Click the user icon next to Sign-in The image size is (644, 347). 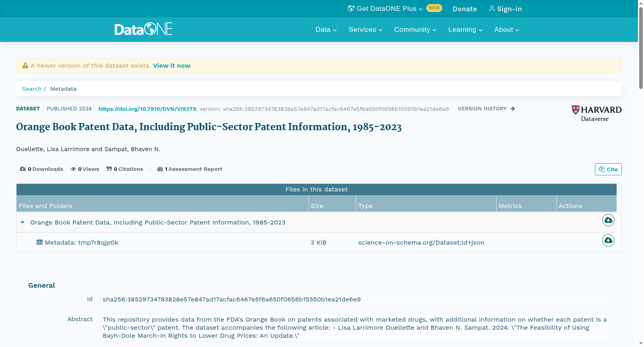point(492,8)
